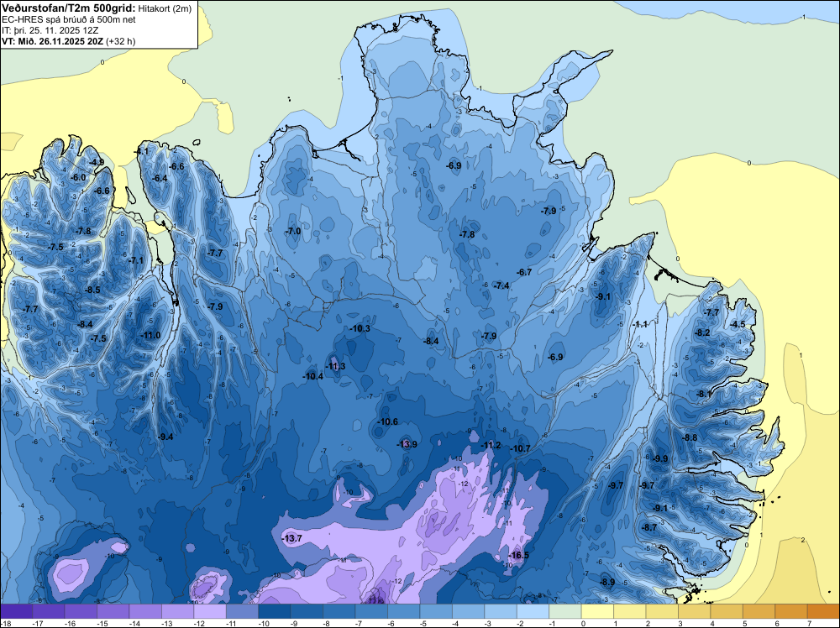Click the -8.7 temperature label

pos(649,527)
